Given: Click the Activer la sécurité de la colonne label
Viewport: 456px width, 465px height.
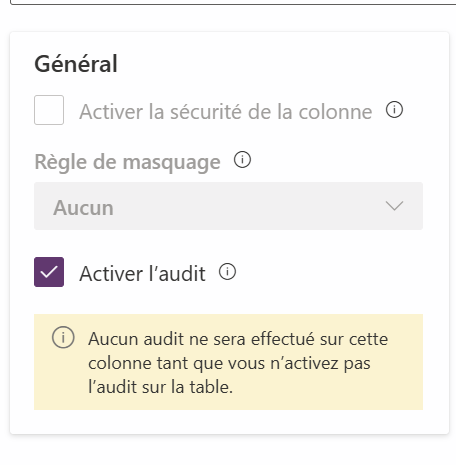Looking at the screenshot, I should click(226, 111).
